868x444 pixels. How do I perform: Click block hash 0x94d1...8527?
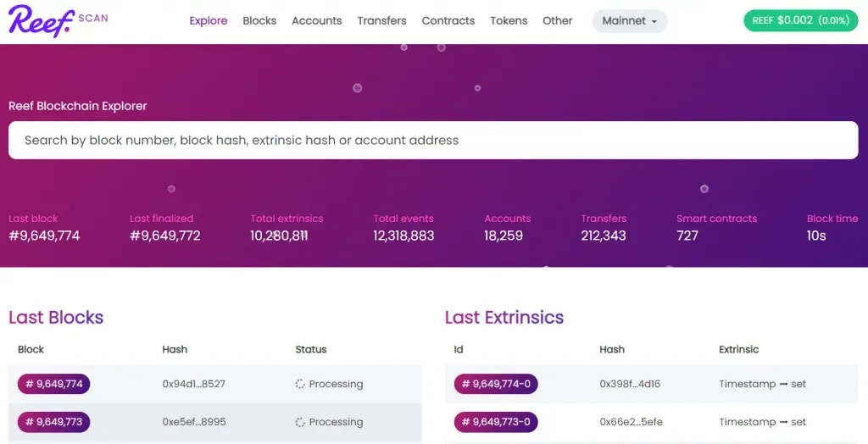click(x=193, y=384)
